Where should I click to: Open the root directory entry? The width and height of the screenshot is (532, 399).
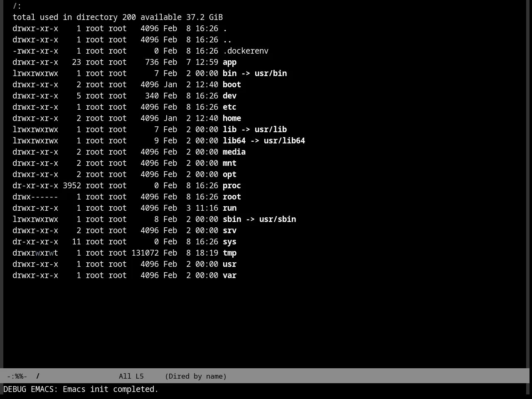coord(232,197)
